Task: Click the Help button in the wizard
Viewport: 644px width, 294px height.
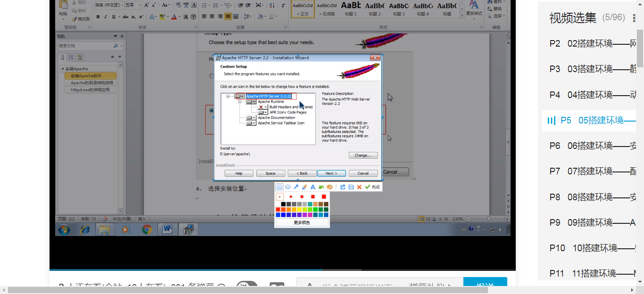Action: [x=239, y=173]
